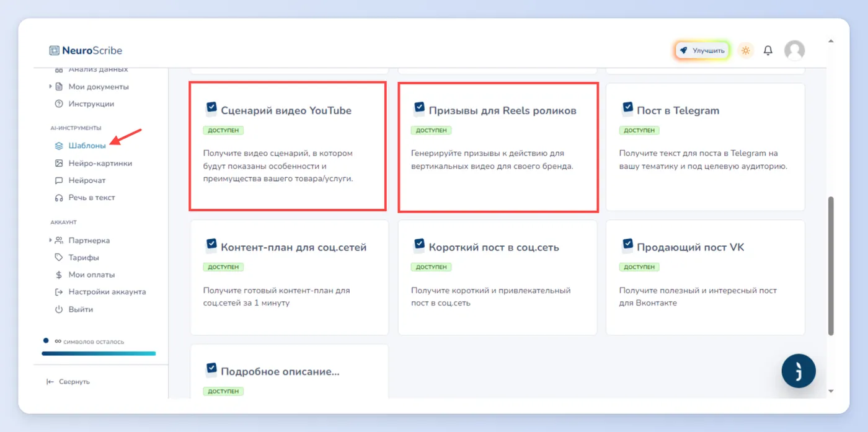Click the символов осталось progress bar
This screenshot has height=432, width=868.
coord(99,353)
